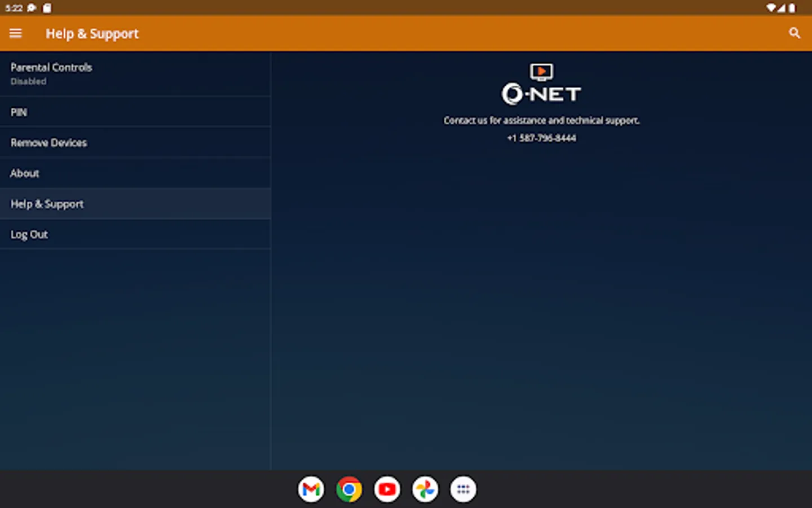This screenshot has width=812, height=508.
Task: Click the Help & Support header title
Action: (x=92, y=34)
